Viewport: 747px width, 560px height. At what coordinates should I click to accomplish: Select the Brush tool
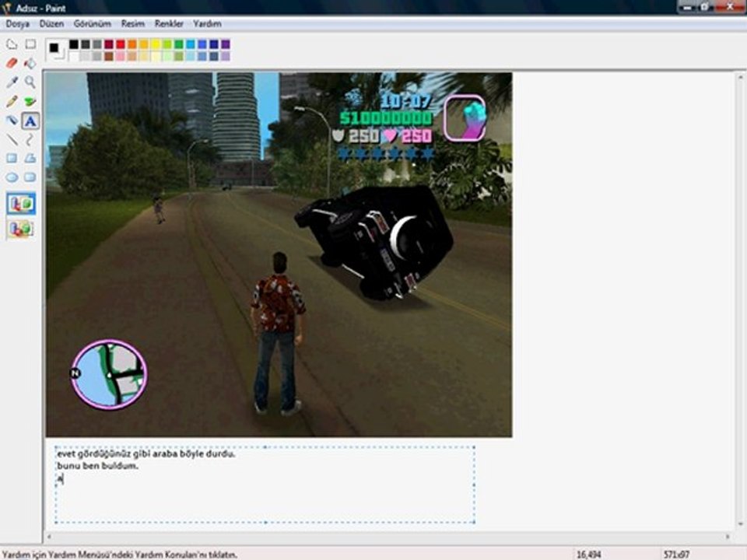click(30, 101)
